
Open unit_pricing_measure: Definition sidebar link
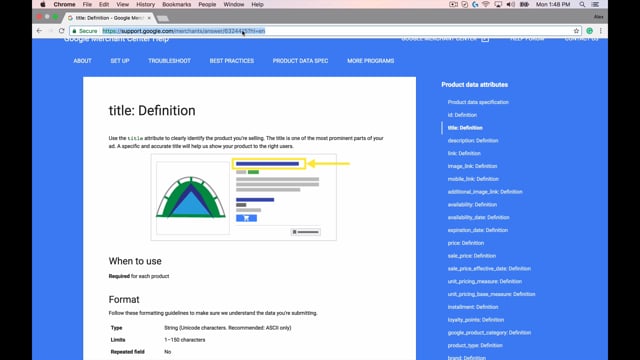coord(484,281)
